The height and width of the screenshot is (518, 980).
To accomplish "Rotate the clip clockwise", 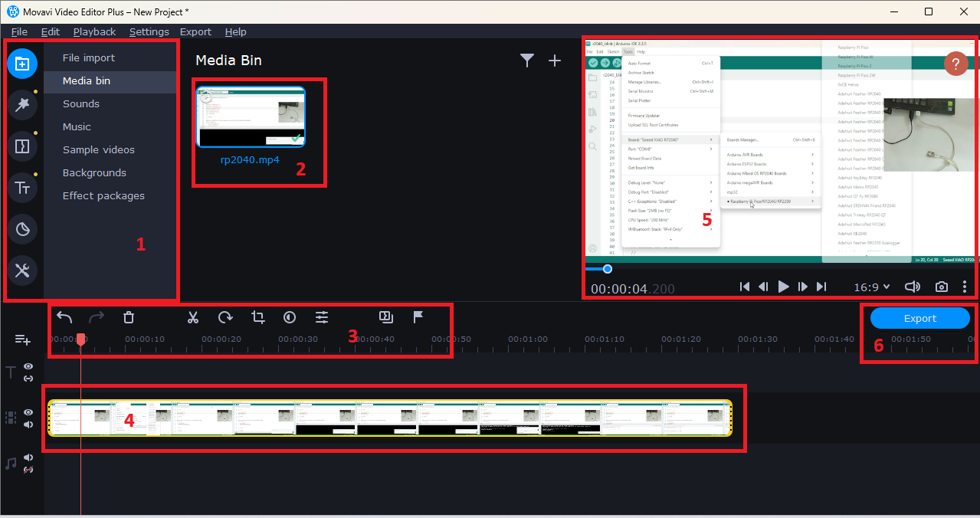I will click(x=225, y=316).
